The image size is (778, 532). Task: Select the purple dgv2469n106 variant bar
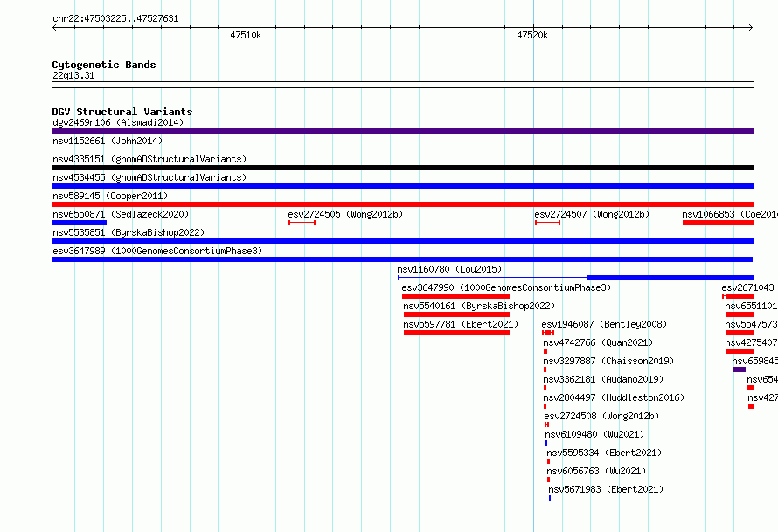[402, 131]
